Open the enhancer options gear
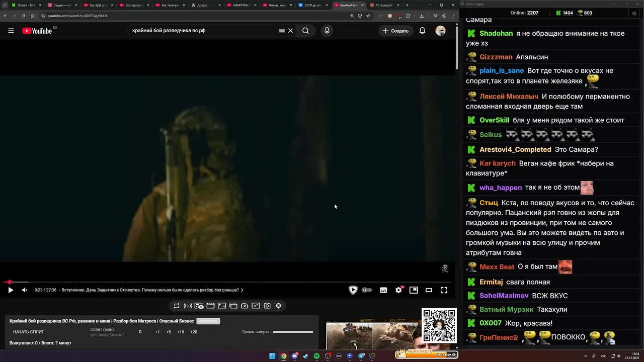644x362 pixels. click(278, 306)
